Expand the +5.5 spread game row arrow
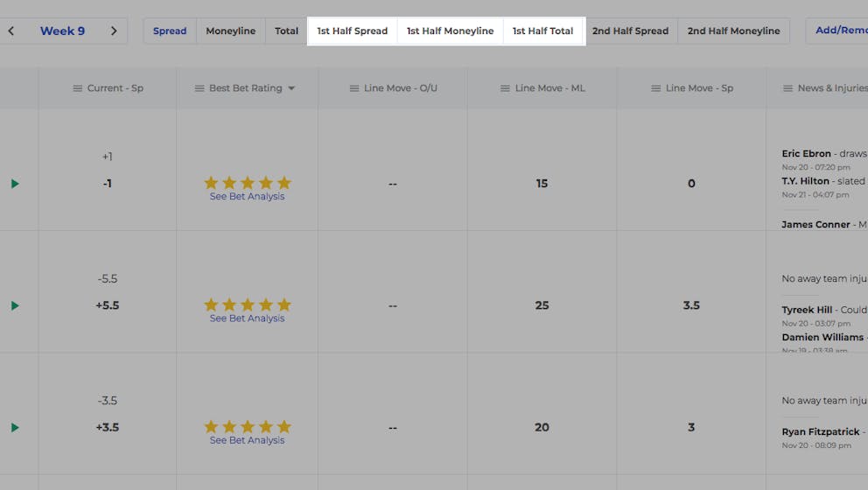868x490 pixels. pyautogui.click(x=15, y=305)
